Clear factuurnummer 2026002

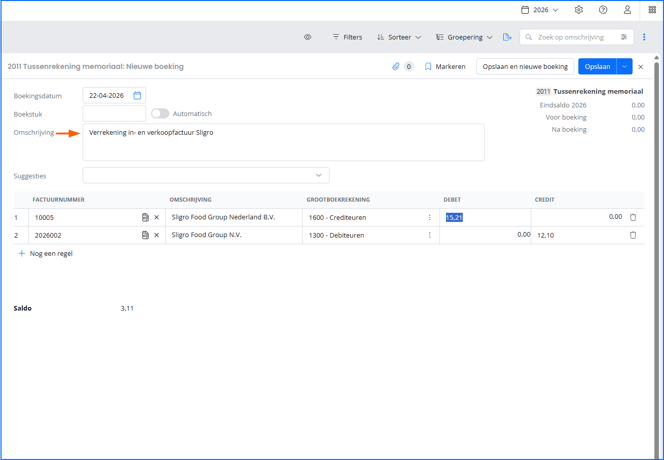point(157,235)
